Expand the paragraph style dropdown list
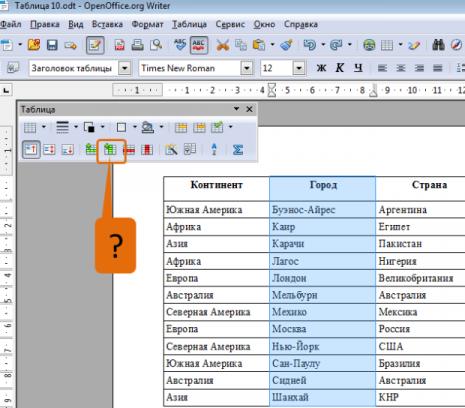The height and width of the screenshot is (408, 465). (x=125, y=68)
